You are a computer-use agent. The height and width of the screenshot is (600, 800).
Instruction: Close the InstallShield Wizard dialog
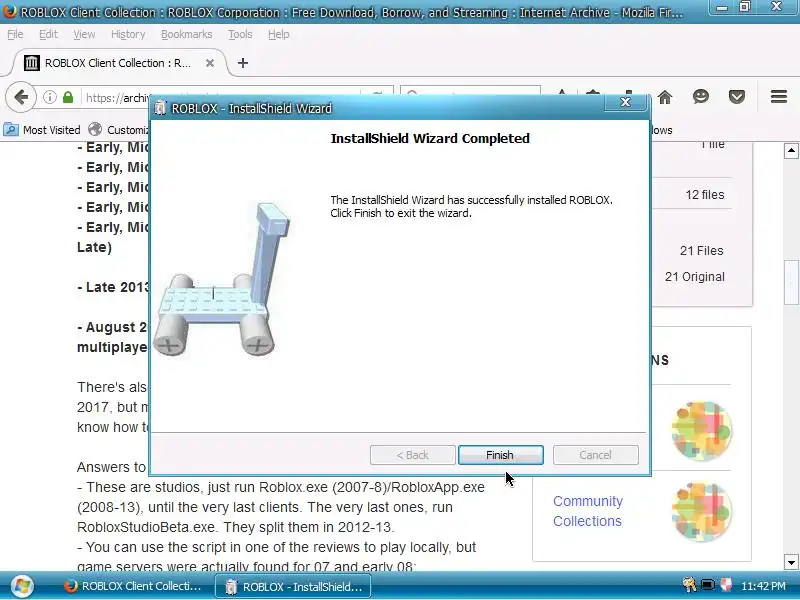[x=626, y=102]
